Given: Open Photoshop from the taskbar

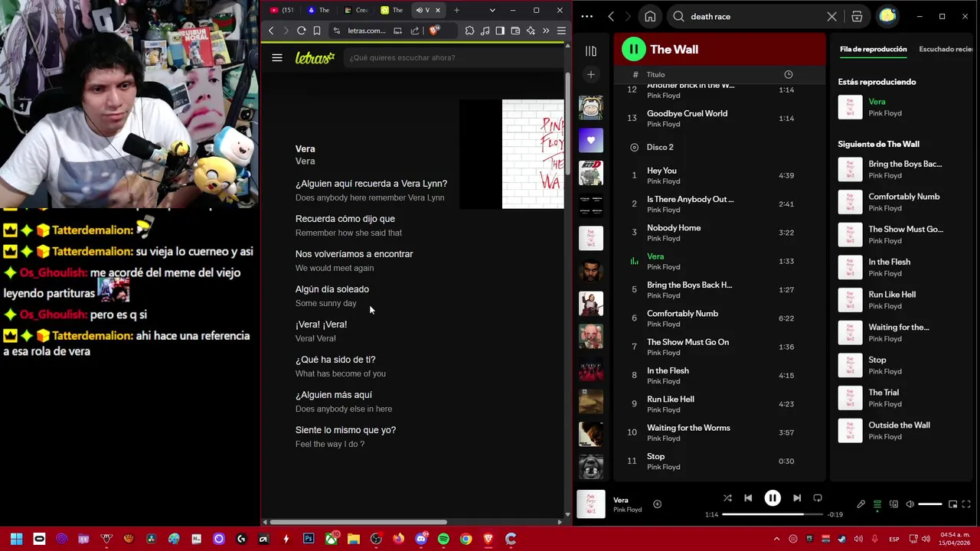Looking at the screenshot, I should 309,540.
